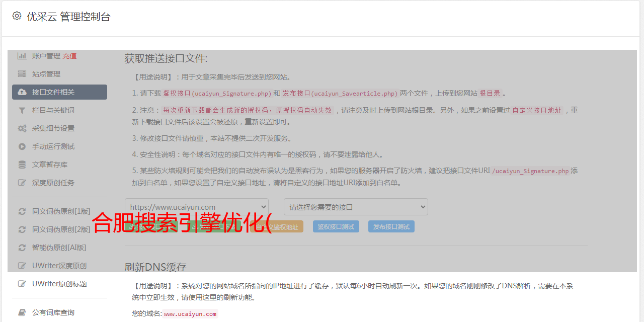This screenshot has height=322, width=644.
Task: Click the play circle icon for 手动运行测试
Action: (x=22, y=146)
